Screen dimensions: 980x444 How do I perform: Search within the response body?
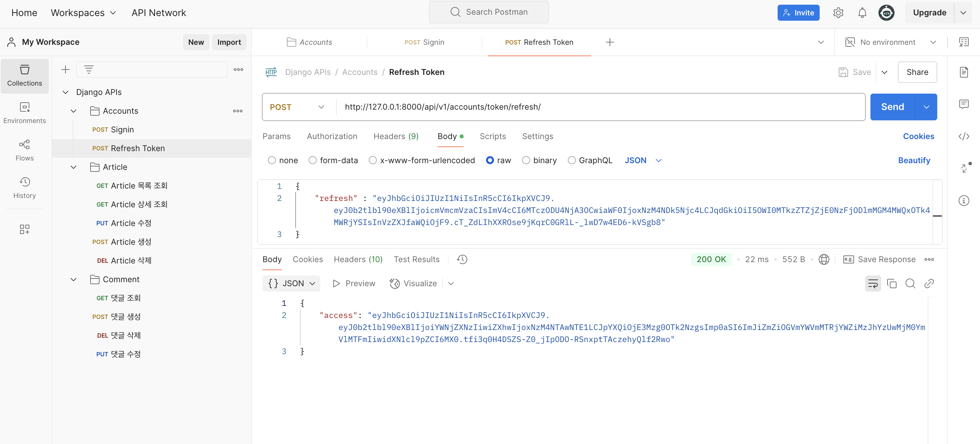tap(910, 284)
